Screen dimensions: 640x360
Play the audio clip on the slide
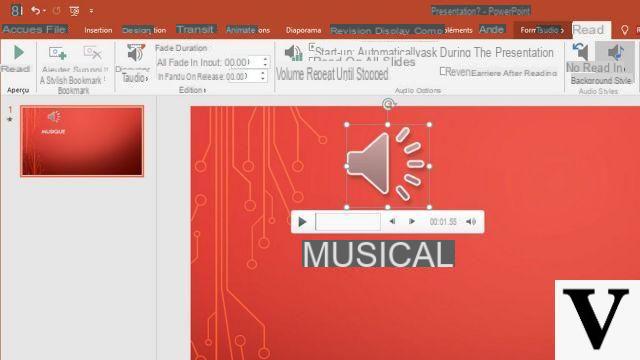[x=302, y=222]
